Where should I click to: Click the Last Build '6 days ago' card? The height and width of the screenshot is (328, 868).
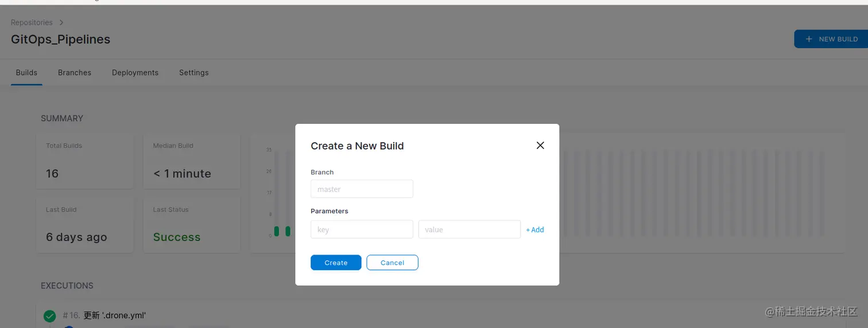pyautogui.click(x=85, y=225)
